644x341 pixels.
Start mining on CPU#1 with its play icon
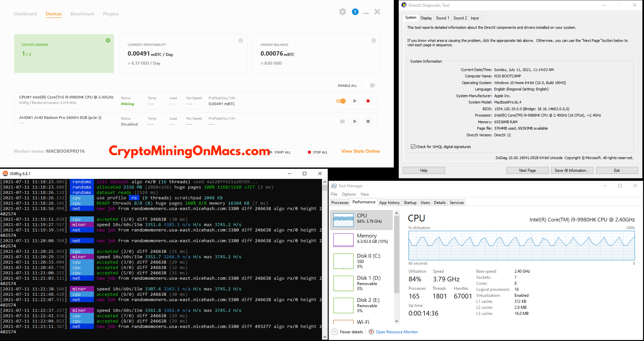[x=355, y=101]
